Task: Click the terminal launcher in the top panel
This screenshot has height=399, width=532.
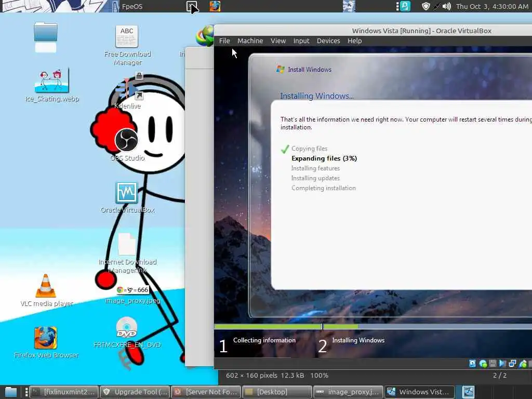Action: [192, 6]
